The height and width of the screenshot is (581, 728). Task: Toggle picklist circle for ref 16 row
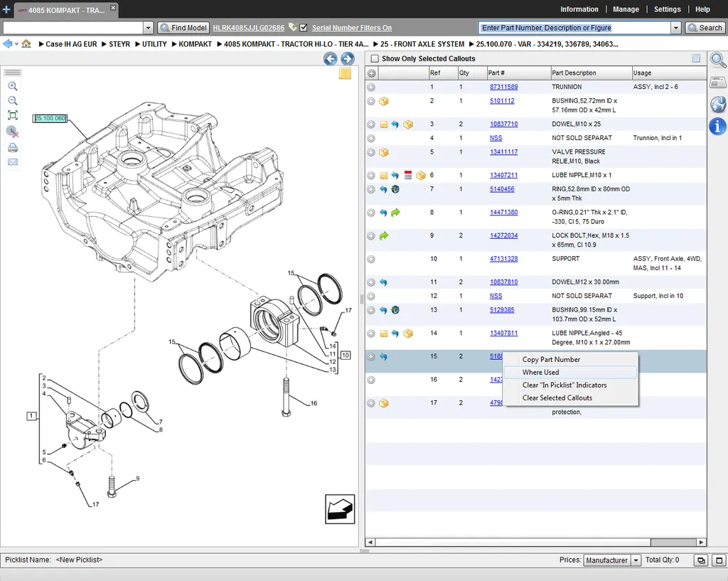371,380
